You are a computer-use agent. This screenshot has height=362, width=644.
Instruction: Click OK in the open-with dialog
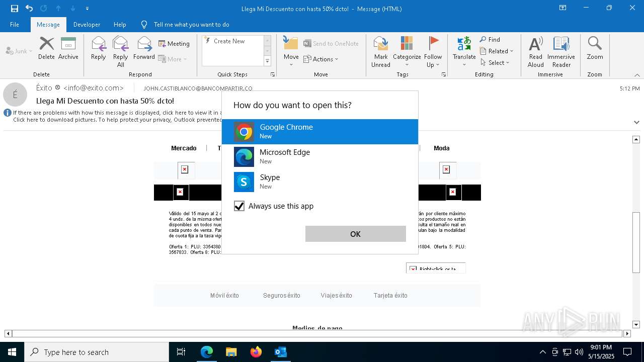pos(356,234)
